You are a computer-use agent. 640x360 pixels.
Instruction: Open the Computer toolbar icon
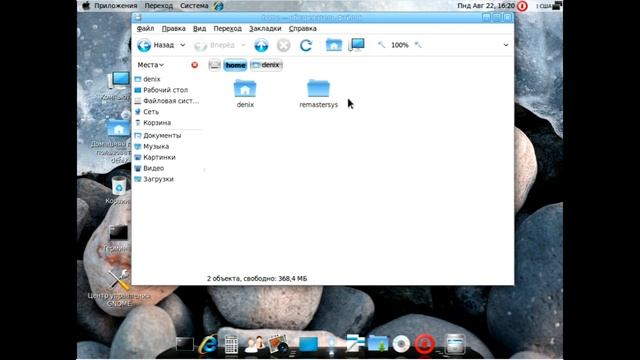(x=356, y=44)
